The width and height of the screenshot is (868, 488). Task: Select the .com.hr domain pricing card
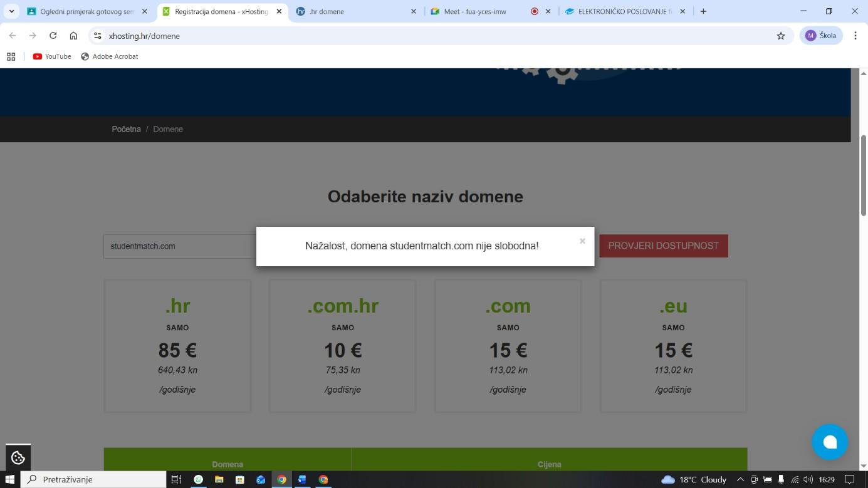tap(343, 346)
